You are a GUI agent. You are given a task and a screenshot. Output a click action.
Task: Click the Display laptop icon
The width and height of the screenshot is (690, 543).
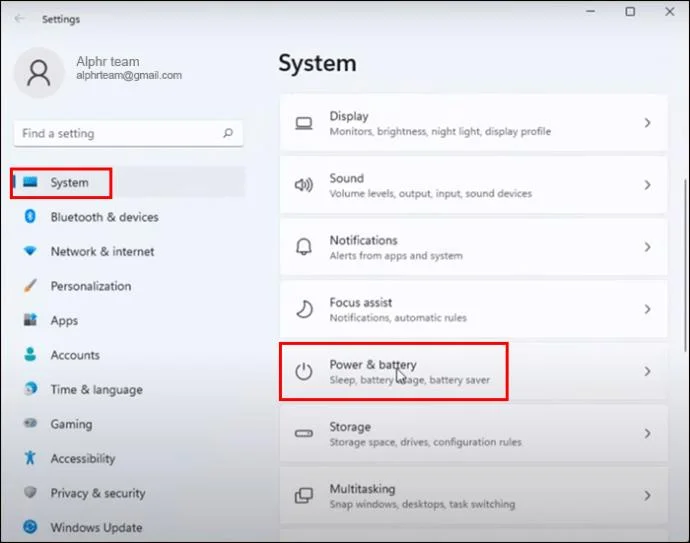click(304, 123)
